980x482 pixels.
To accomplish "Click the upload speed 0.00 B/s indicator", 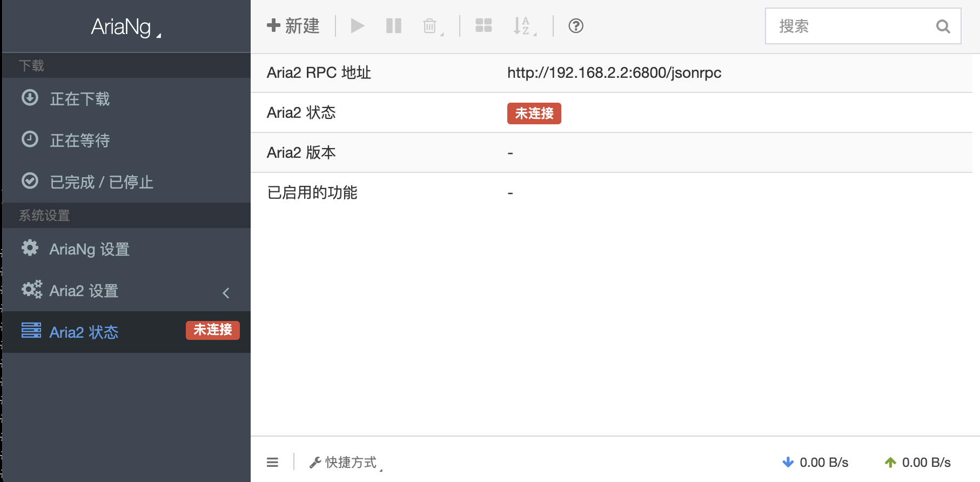I will click(917, 463).
